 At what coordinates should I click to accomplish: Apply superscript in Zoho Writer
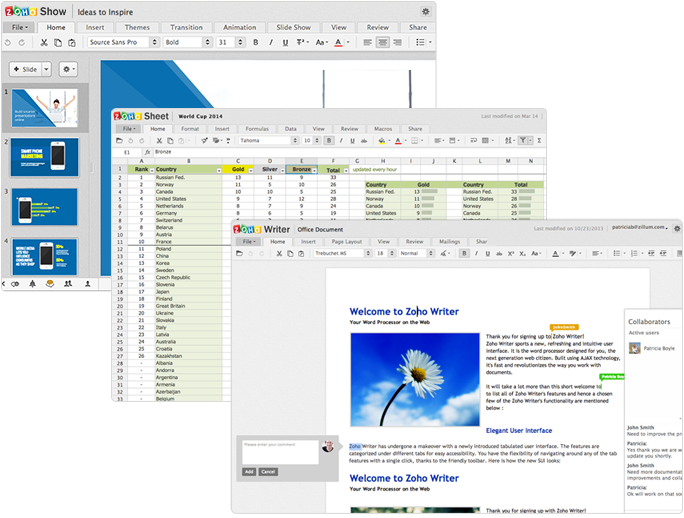(511, 254)
